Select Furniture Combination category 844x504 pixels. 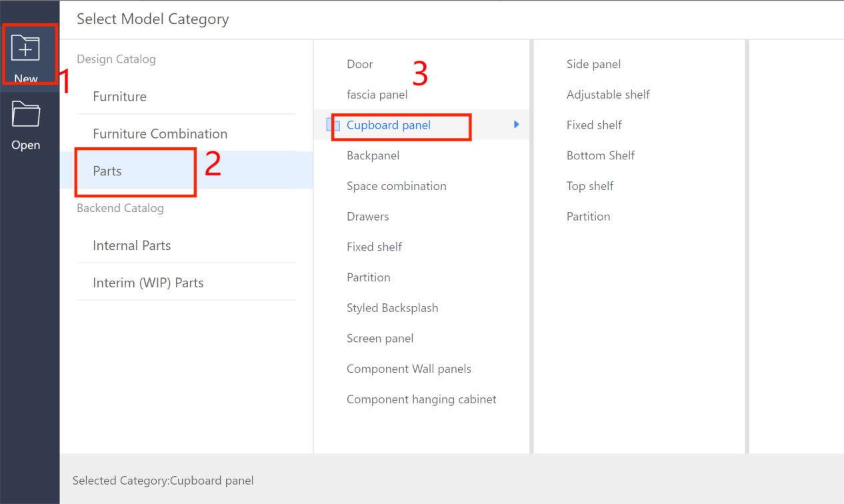coord(160,134)
